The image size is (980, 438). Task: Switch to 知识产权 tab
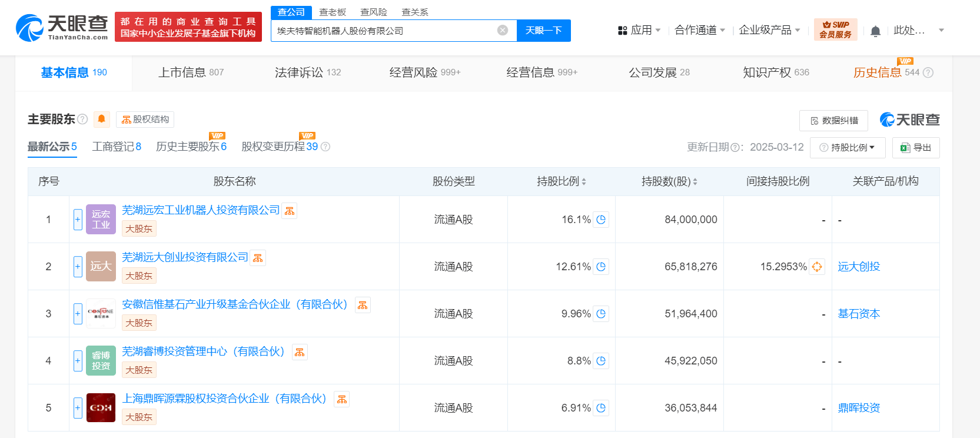776,72
